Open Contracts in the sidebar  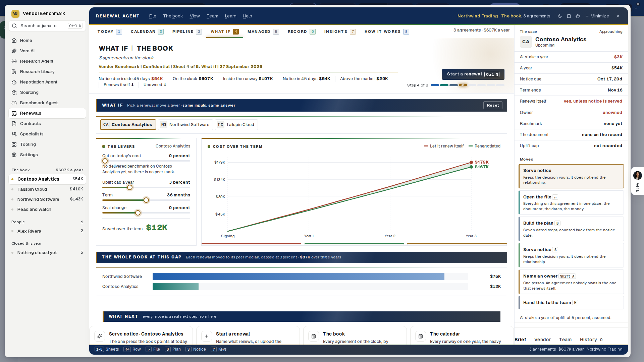tap(47, 124)
